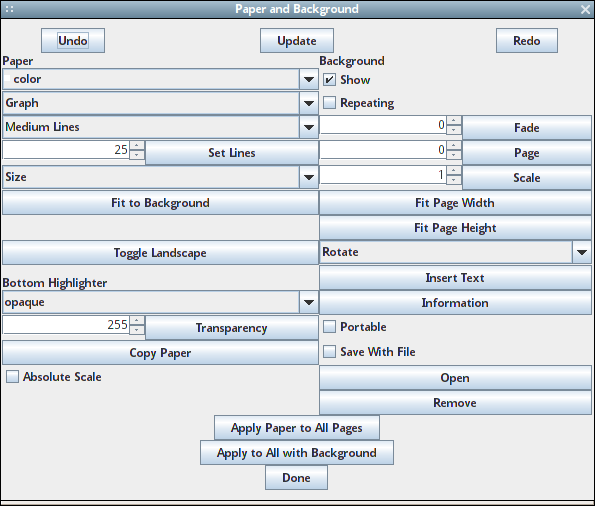The image size is (595, 506).
Task: Open the Graph paper type dropdown
Action: point(160,103)
